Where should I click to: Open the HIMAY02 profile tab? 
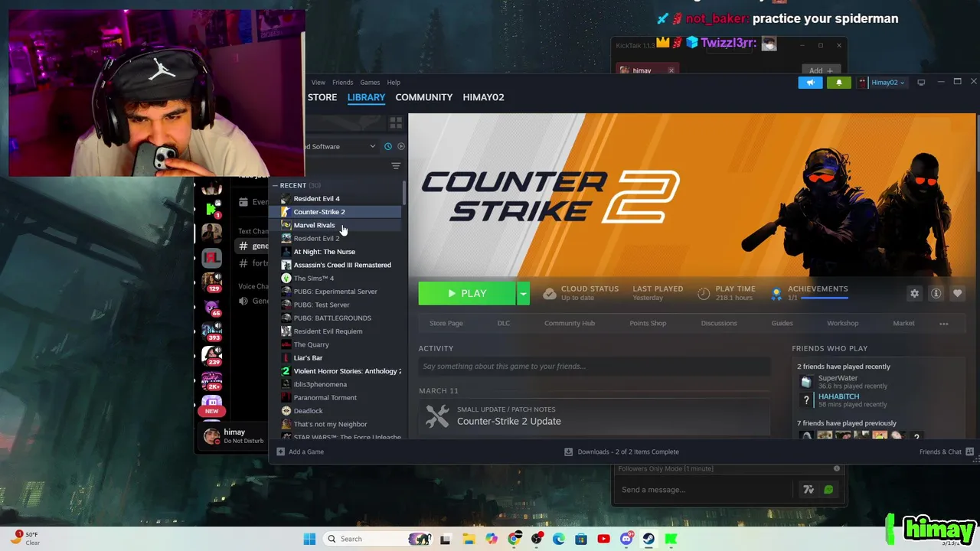click(483, 97)
